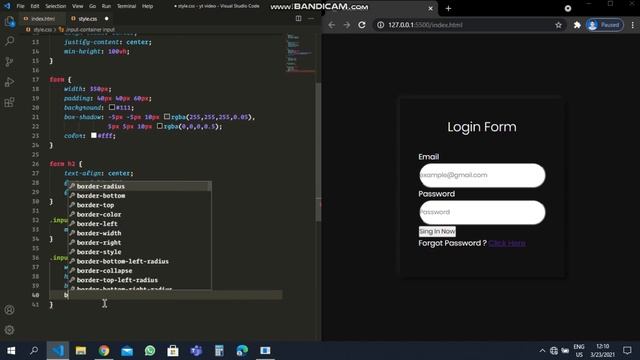Open Microsoft Teams from the taskbar
Viewport: 640px width, 360px height.
click(196, 351)
